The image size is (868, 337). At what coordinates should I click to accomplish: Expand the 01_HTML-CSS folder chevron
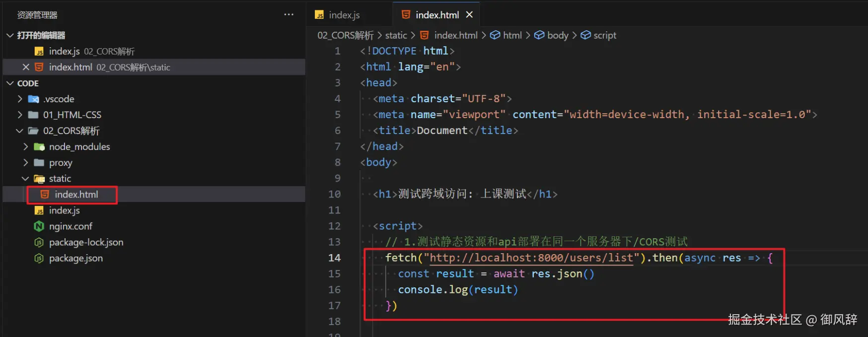click(x=20, y=115)
